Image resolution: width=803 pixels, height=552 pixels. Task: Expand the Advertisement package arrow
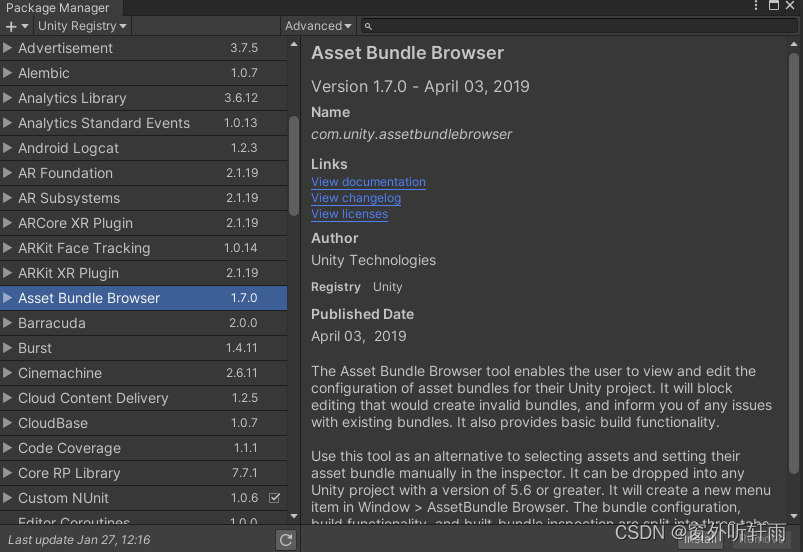pyautogui.click(x=7, y=48)
